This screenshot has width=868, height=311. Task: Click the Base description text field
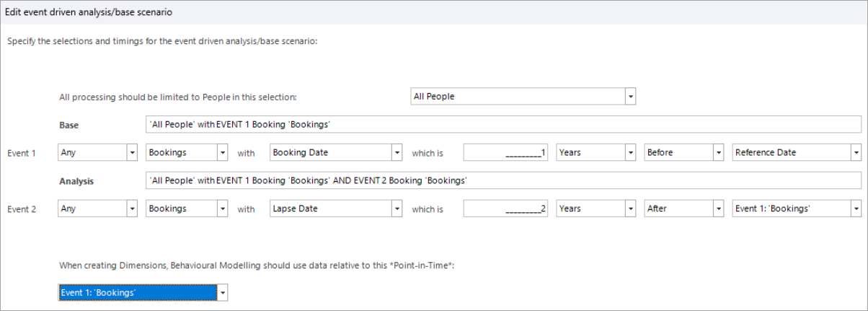pyautogui.click(x=502, y=125)
